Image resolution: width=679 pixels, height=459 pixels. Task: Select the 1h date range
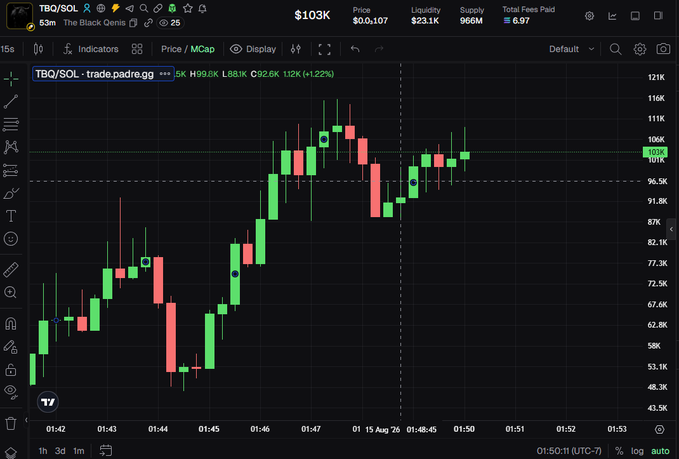(43, 451)
